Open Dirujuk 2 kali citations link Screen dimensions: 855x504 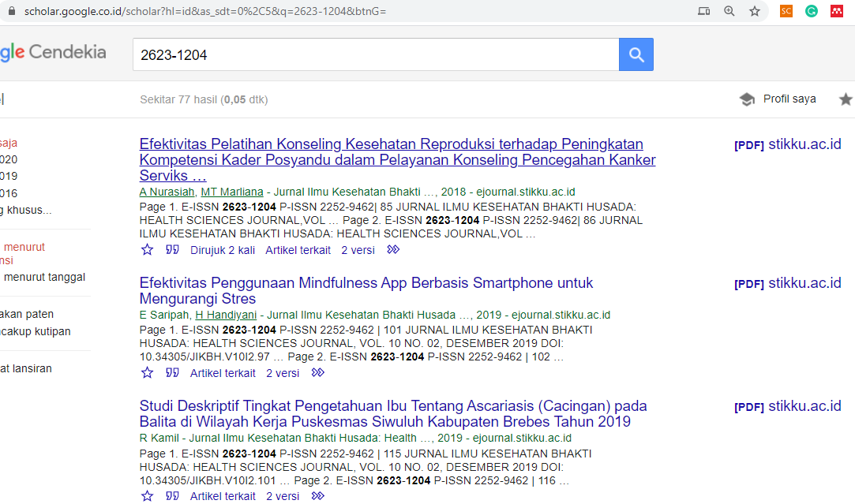[222, 250]
